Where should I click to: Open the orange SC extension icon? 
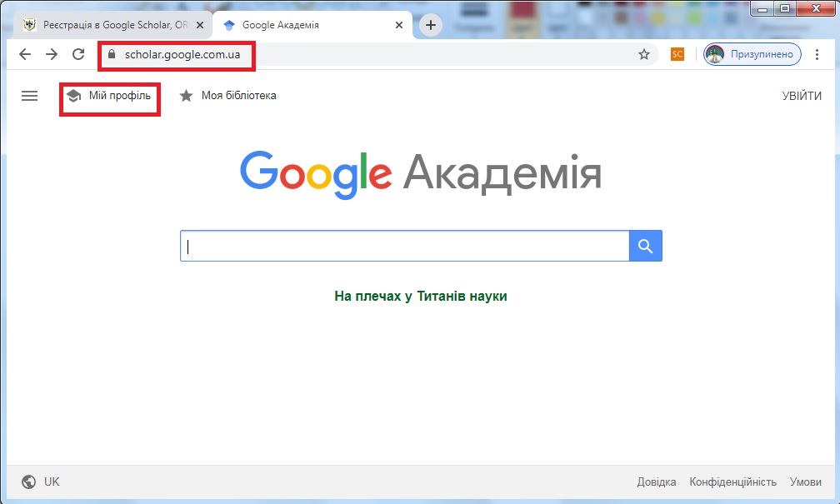677,54
